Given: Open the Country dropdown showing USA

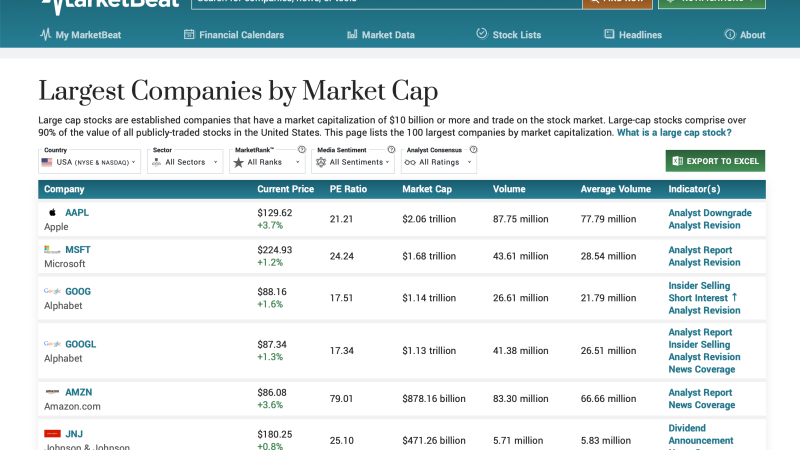Looking at the screenshot, I should click(x=89, y=162).
